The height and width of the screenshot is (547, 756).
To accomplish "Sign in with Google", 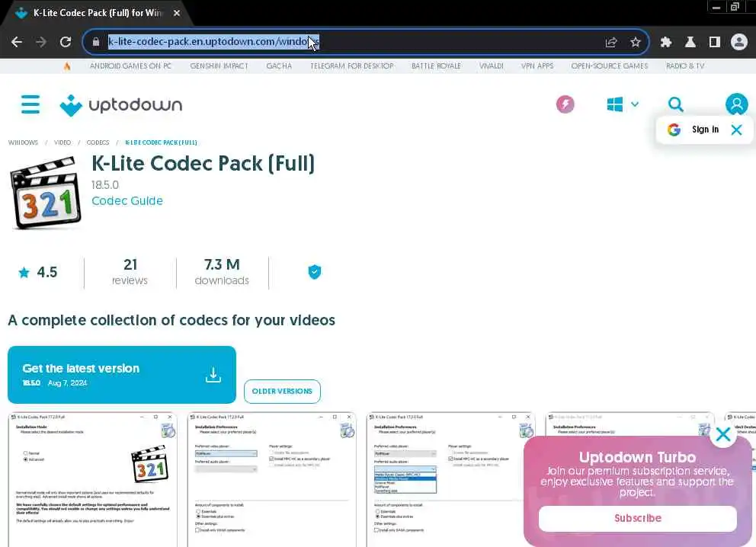I will click(705, 130).
